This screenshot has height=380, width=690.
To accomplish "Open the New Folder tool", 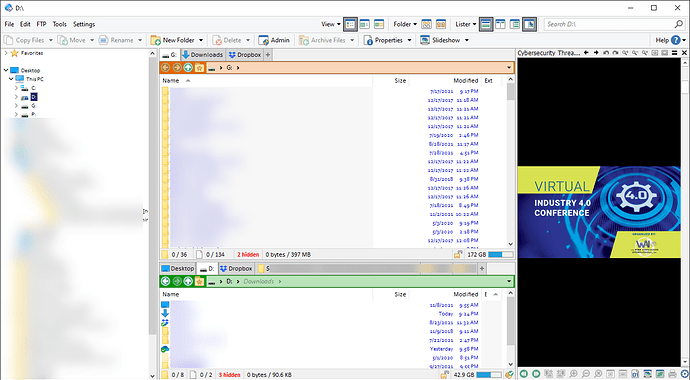I will [173, 40].
